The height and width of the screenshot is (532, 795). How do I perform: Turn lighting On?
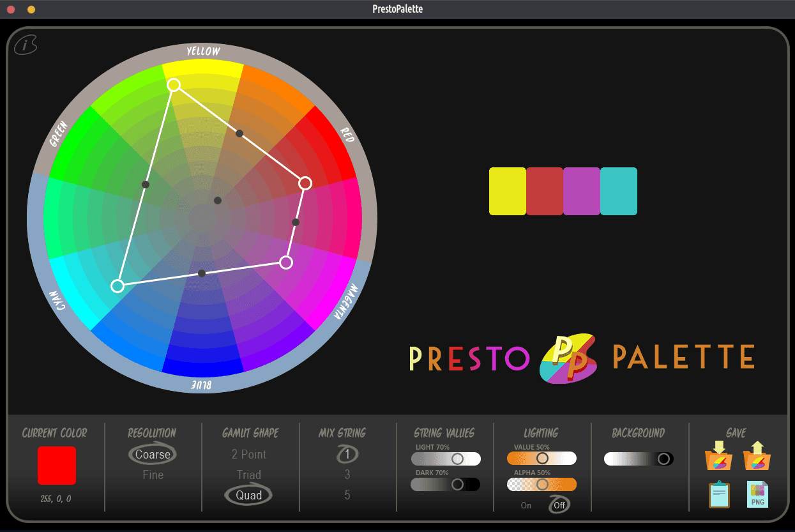point(526,505)
